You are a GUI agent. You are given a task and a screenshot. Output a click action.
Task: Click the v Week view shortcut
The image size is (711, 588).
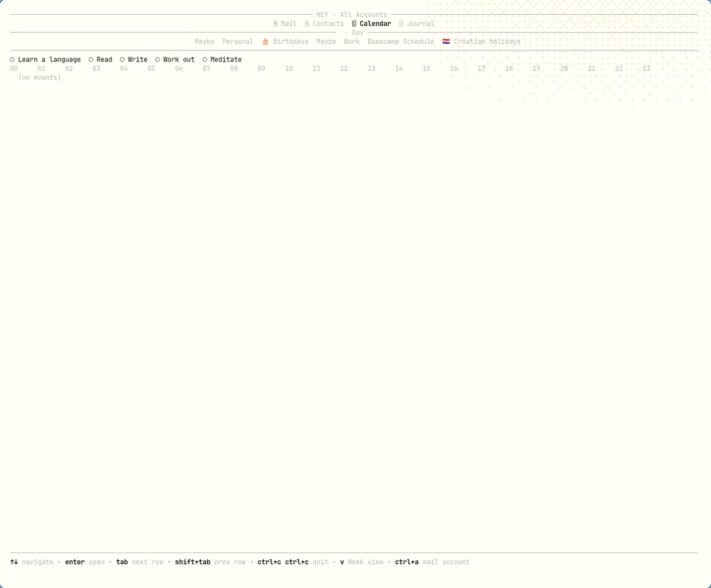[x=362, y=562]
